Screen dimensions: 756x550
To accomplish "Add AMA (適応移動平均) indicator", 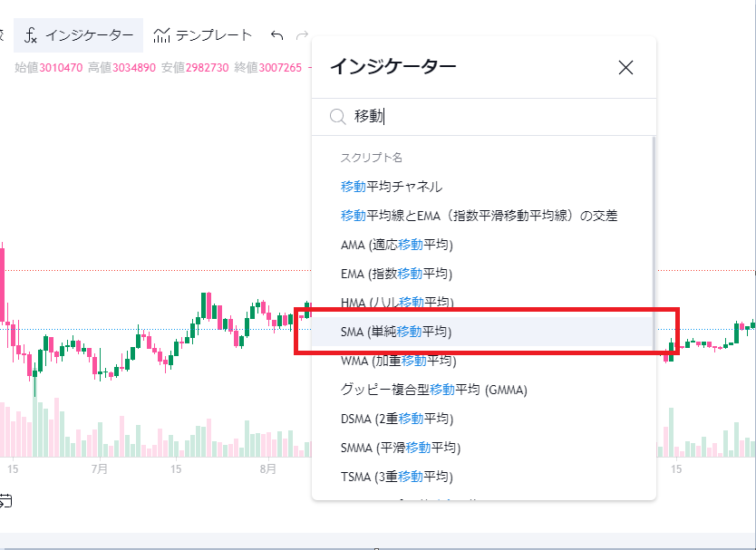I will click(x=396, y=245).
